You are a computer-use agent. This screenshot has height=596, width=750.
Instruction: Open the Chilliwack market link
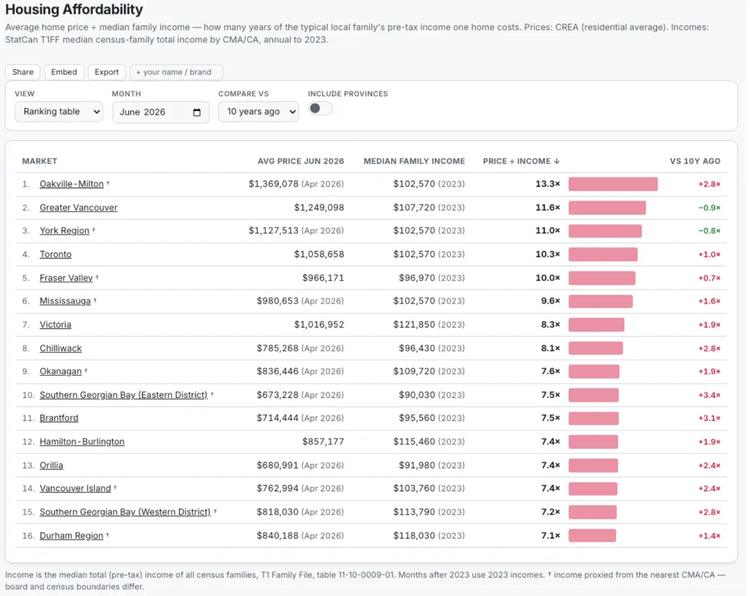pyautogui.click(x=61, y=348)
